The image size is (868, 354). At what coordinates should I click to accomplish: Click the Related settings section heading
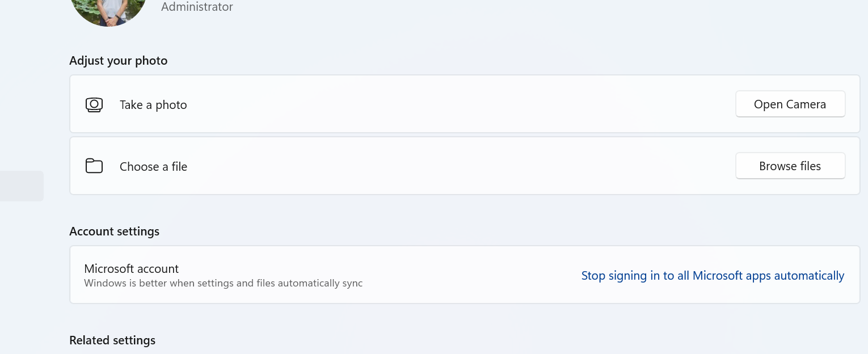pos(112,340)
